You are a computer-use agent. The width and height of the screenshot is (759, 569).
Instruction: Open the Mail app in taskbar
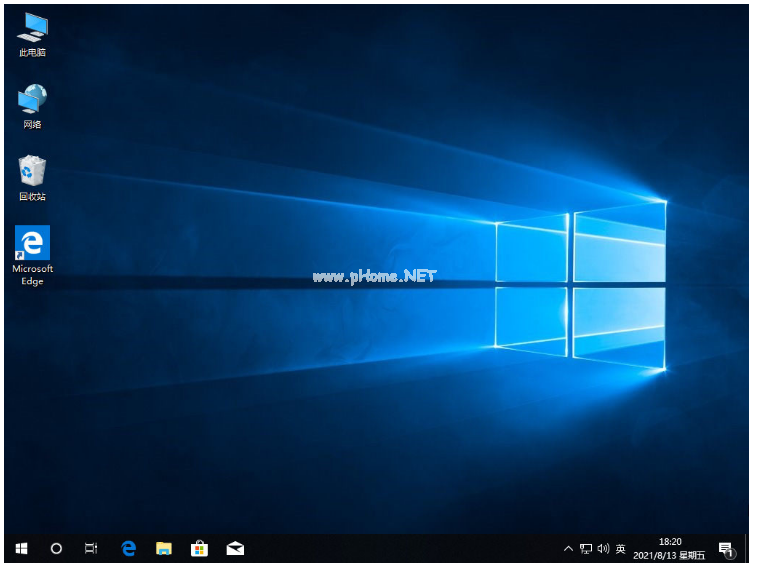pyautogui.click(x=235, y=548)
